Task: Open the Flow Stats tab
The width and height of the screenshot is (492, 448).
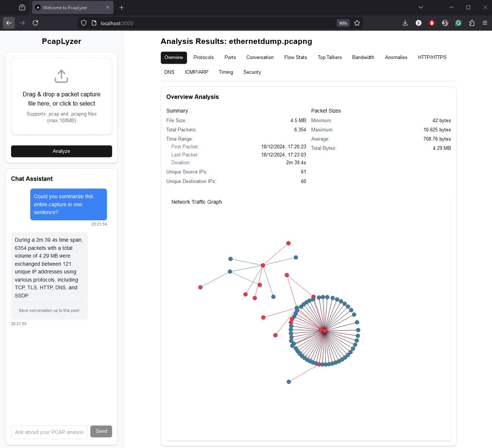Action: tap(295, 58)
